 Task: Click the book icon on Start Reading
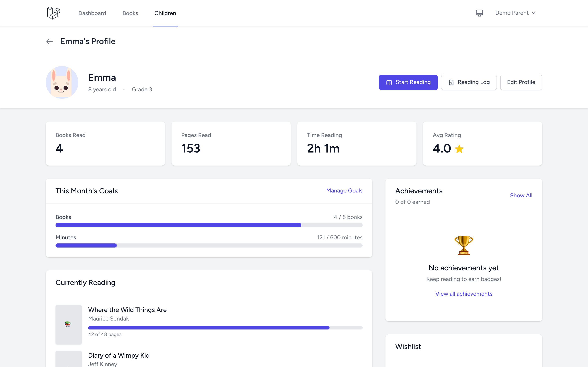(389, 83)
